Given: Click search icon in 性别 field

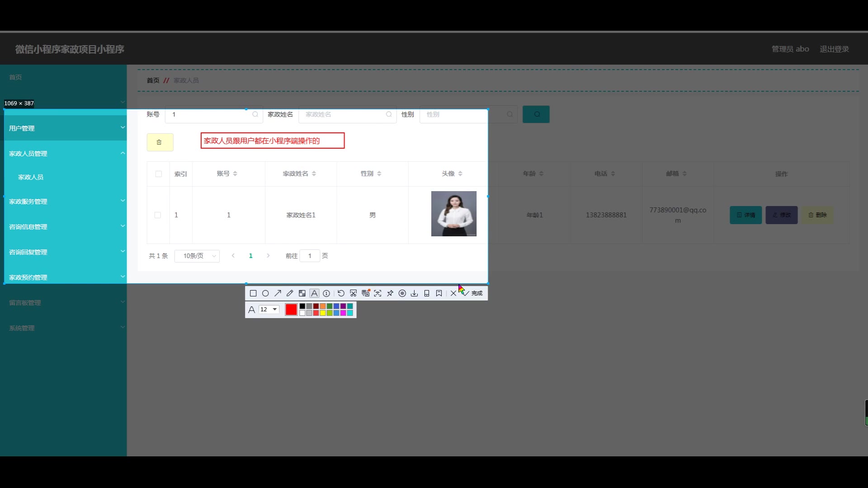Looking at the screenshot, I should [x=509, y=114].
